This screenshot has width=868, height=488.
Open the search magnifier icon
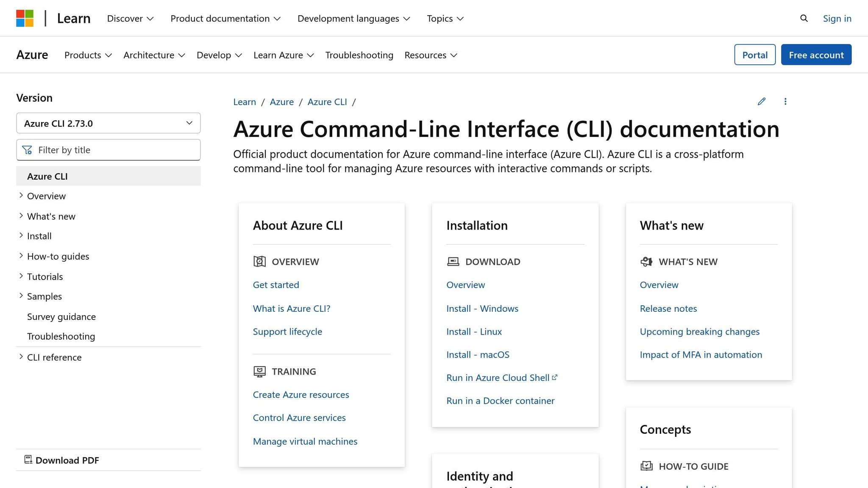804,18
